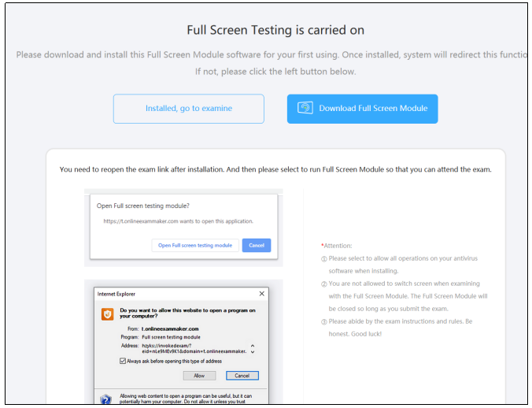Viewport: 532px width, 408px height.
Task: Click the red asterisk Attention label
Action: pyautogui.click(x=337, y=246)
